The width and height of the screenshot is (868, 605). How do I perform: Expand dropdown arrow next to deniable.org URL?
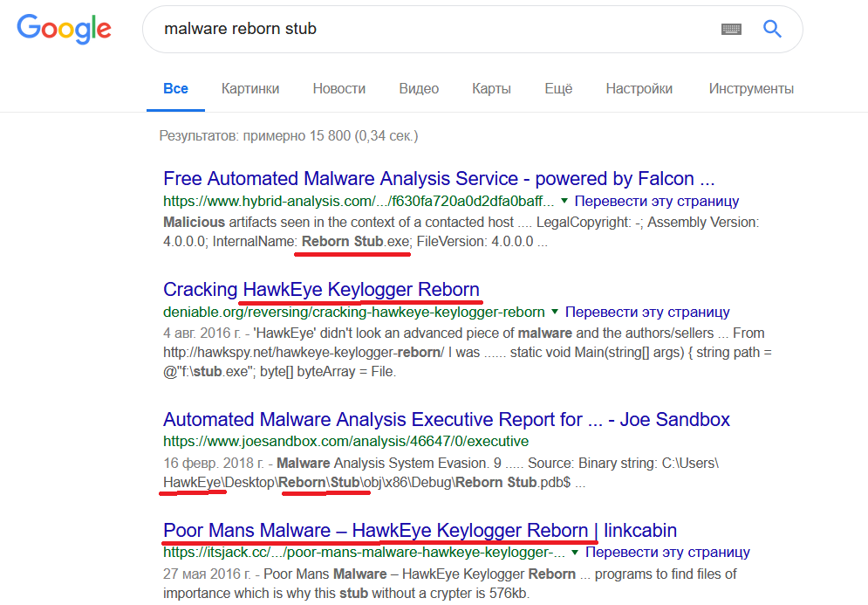point(555,312)
